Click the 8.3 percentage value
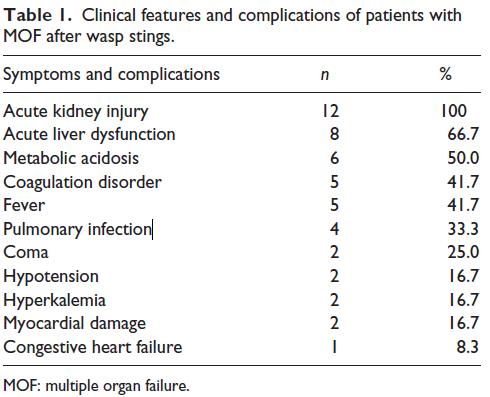 click(468, 347)
